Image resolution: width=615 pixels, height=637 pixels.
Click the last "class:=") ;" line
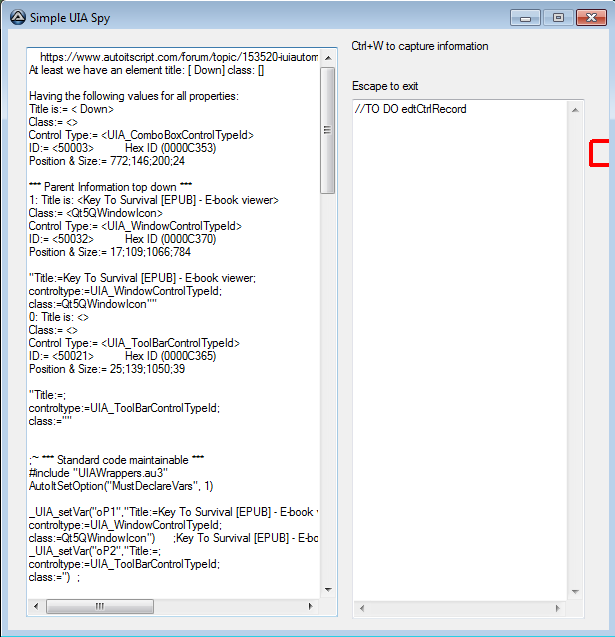[x=54, y=577]
